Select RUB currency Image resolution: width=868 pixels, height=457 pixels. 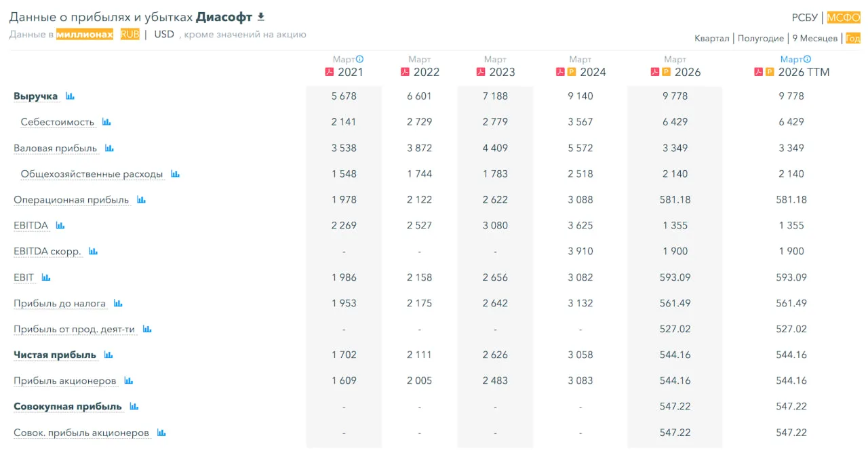(x=130, y=34)
